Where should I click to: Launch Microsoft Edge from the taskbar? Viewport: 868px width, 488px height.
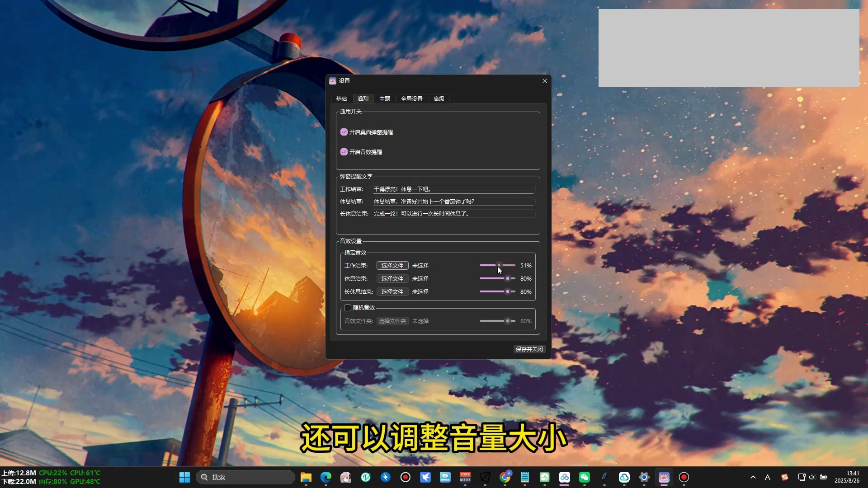326,477
